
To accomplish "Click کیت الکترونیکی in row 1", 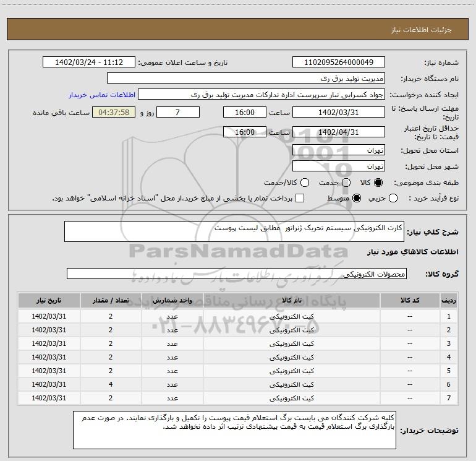I will pyautogui.click(x=291, y=316).
